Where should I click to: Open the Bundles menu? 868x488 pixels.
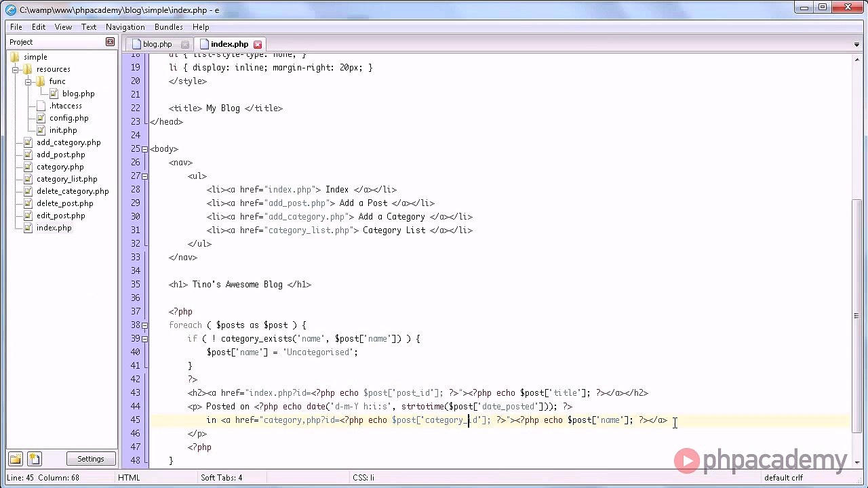(x=168, y=27)
